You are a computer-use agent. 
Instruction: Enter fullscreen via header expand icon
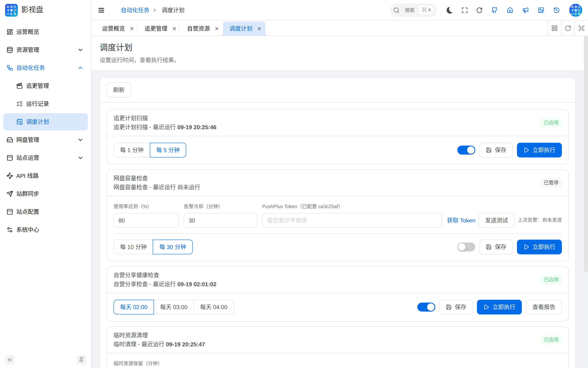click(x=464, y=10)
